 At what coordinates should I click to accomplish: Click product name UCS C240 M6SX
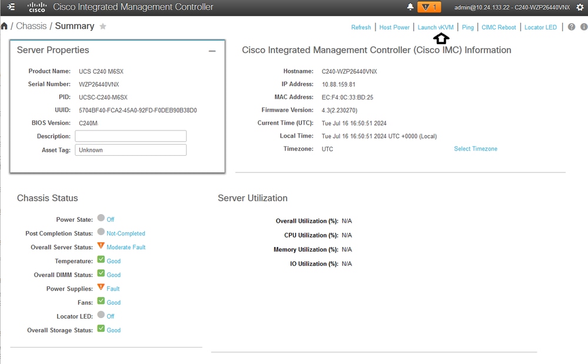[101, 71]
